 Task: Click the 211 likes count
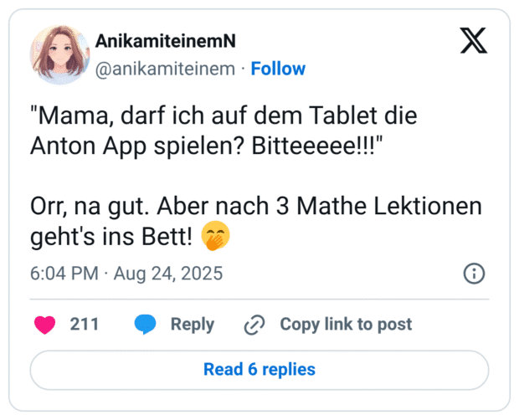pyautogui.click(x=84, y=325)
